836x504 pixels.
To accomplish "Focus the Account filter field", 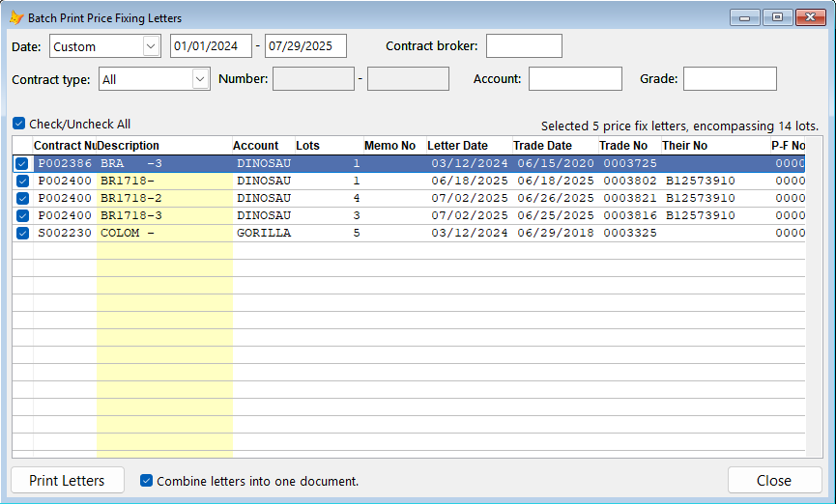I will pos(575,79).
